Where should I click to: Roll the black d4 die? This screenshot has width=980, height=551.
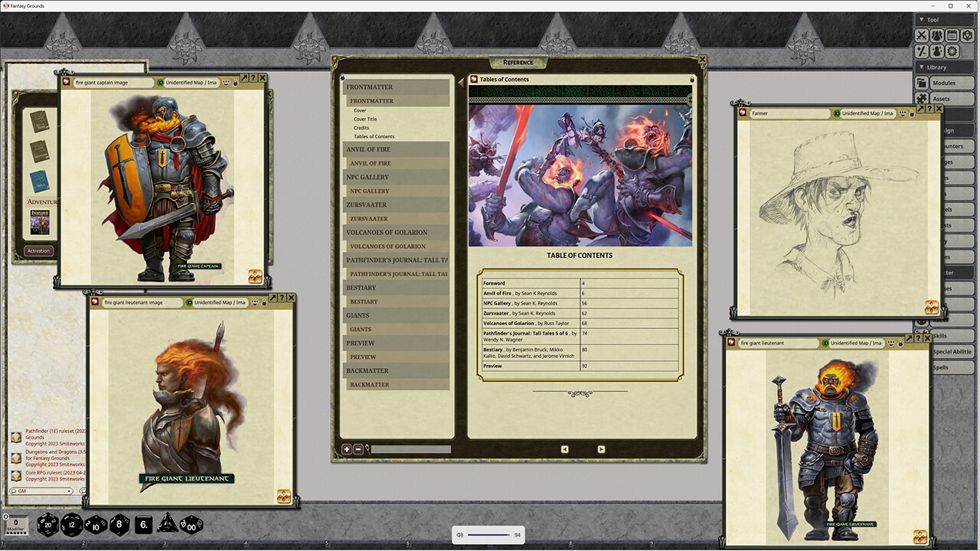click(168, 525)
